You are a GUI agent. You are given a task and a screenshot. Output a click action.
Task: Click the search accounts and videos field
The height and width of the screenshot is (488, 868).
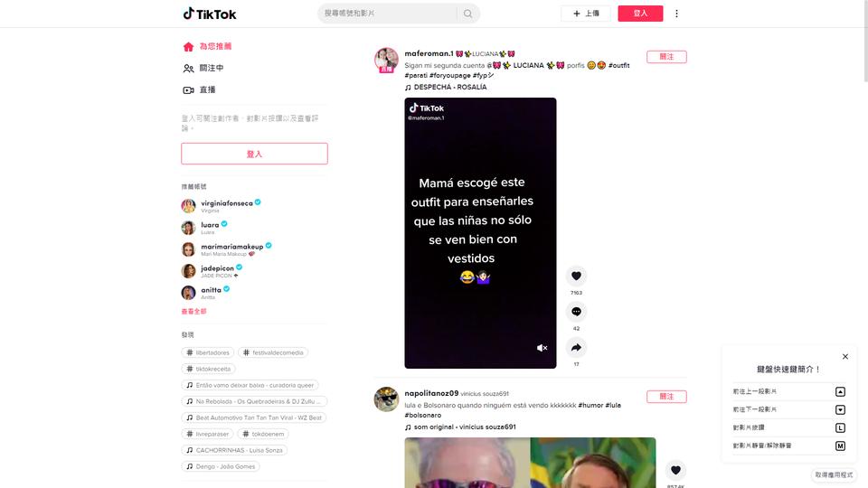click(x=388, y=14)
